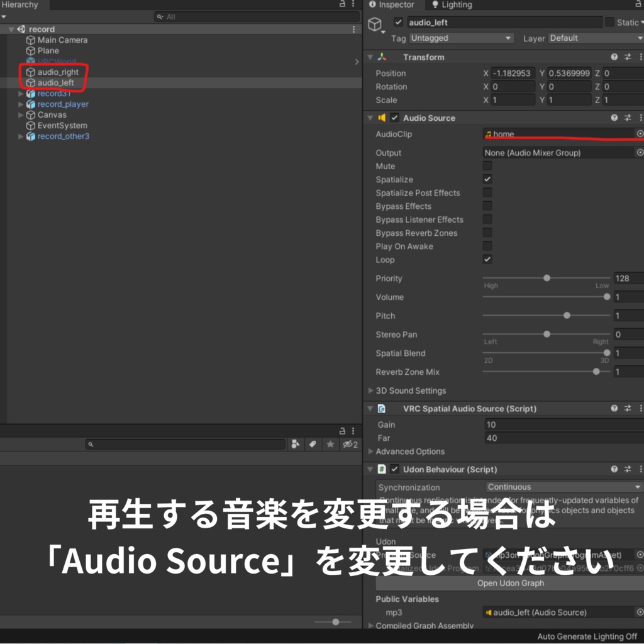Screen dimensions: 644x644
Task: Expand record_player in Hierarchy
Action: click(21, 104)
